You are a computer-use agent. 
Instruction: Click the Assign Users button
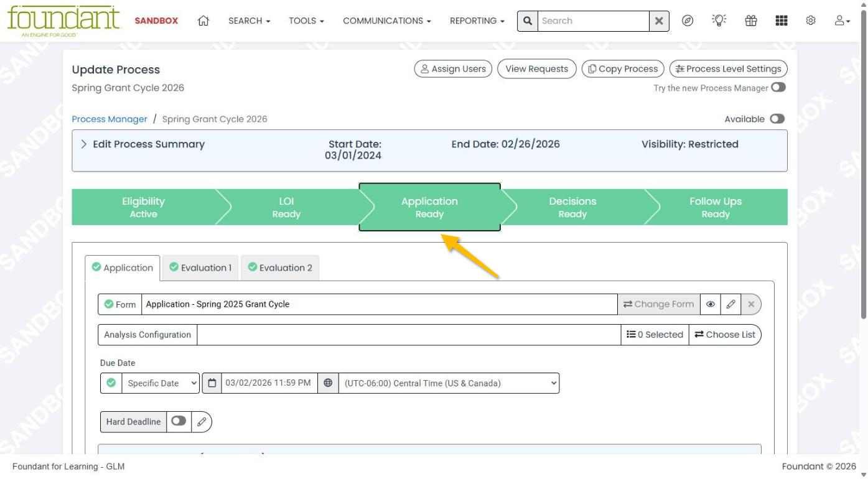(453, 69)
